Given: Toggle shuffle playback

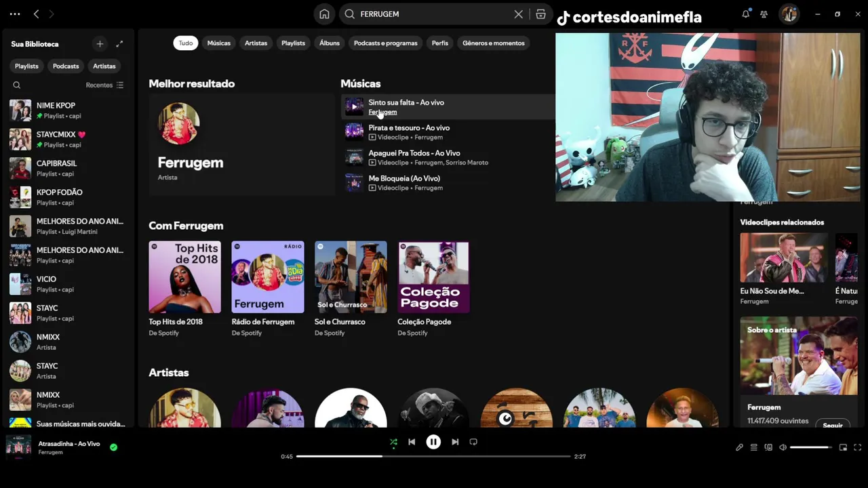Looking at the screenshot, I should click(393, 442).
